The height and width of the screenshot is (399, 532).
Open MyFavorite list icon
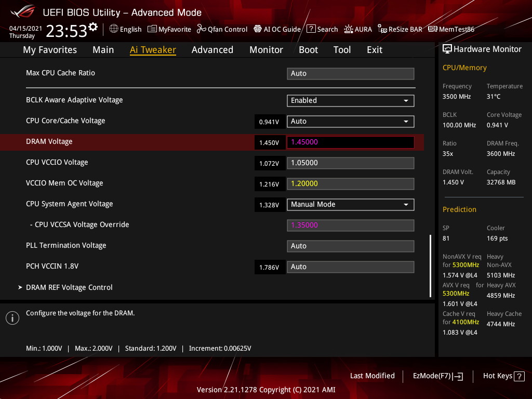152,29
